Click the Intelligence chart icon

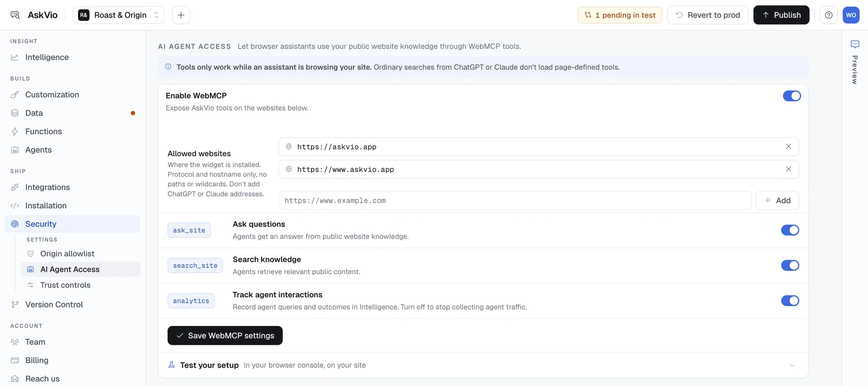tap(15, 57)
